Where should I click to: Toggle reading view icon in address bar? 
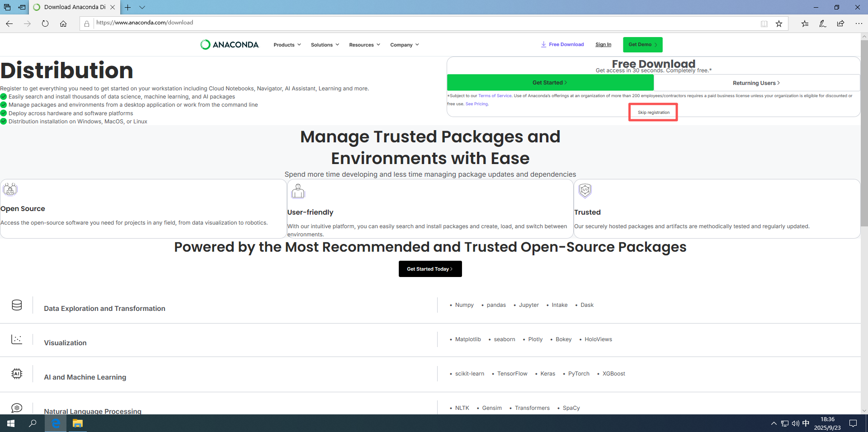764,23
